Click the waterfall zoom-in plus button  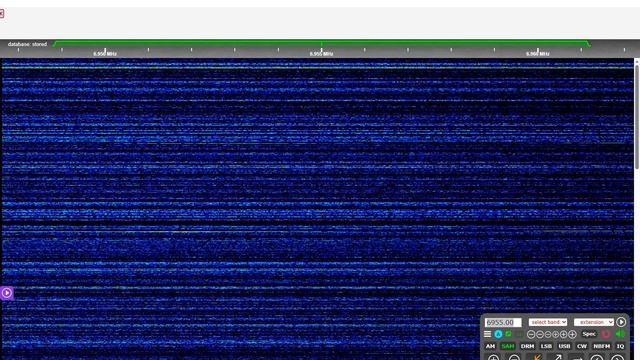pyautogui.click(x=493, y=357)
